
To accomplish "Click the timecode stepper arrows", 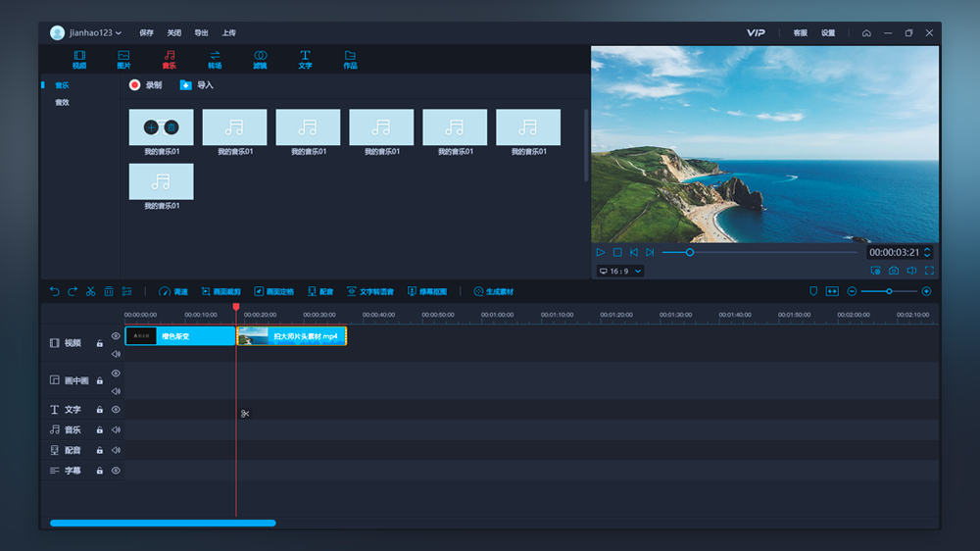I will [927, 252].
